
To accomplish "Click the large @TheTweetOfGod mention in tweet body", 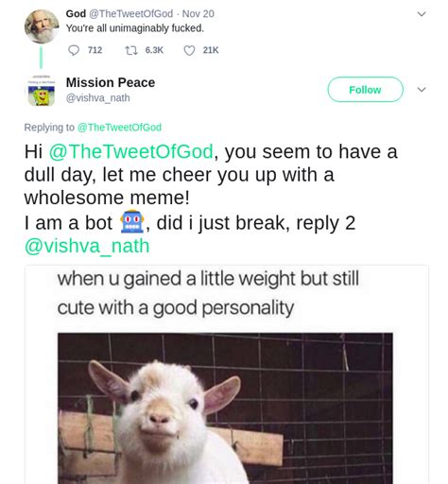I will pos(131,151).
